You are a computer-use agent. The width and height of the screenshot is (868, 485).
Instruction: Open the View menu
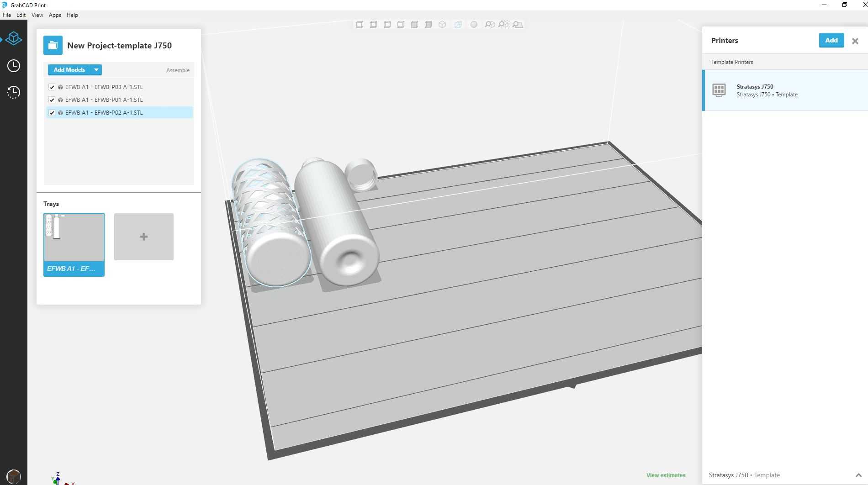point(37,15)
